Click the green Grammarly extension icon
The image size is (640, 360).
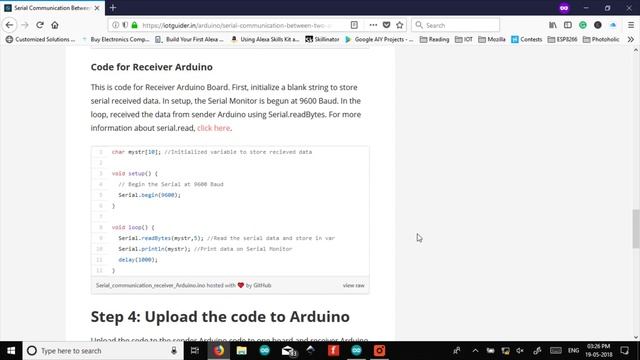583,25
